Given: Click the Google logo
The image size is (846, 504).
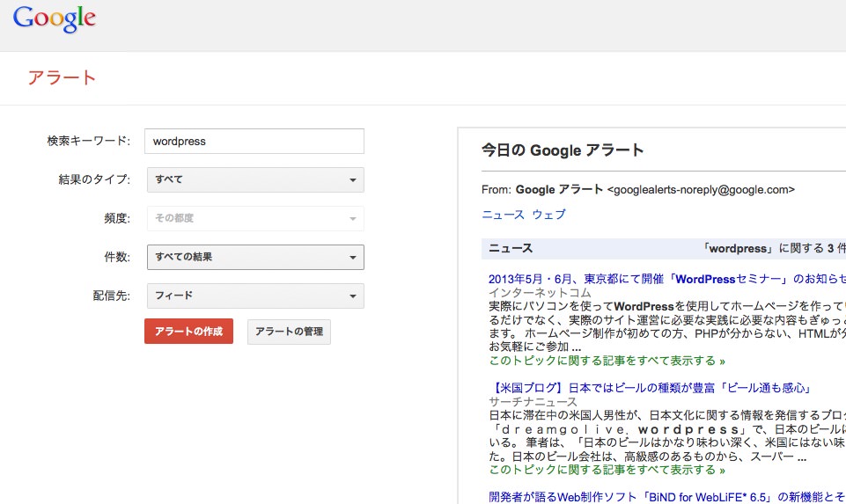Looking at the screenshot, I should 55,18.
